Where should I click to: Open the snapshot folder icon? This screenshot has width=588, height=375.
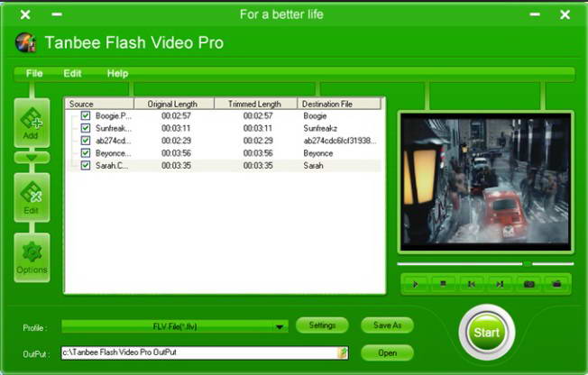pyautogui.click(x=556, y=284)
